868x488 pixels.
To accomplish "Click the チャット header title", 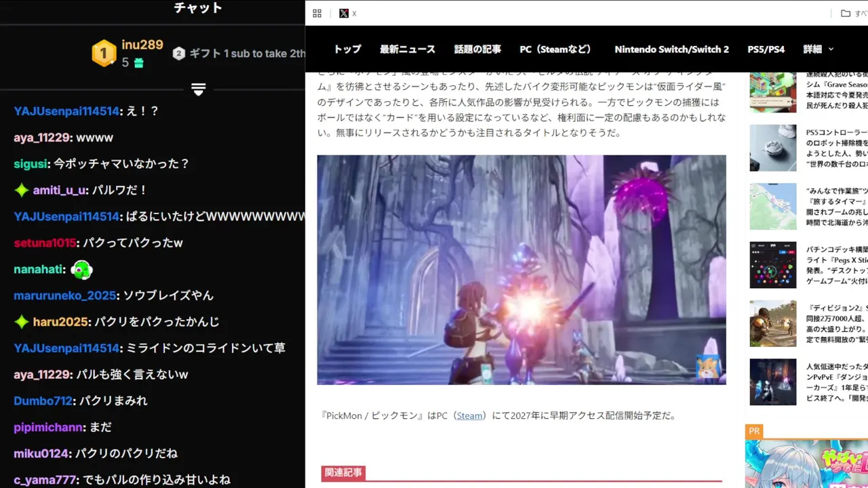I will tap(198, 8).
